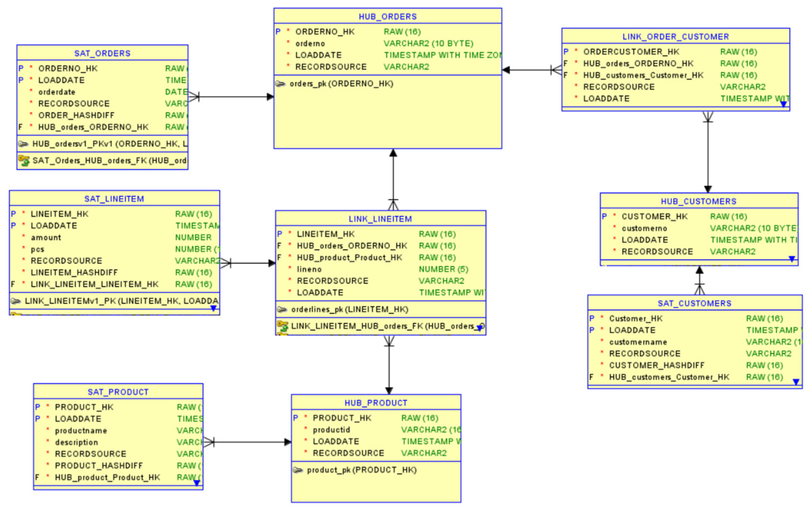This screenshot has height=512, width=812.
Task: Expand the SAT_PRODUCT blue overflow triangle
Action: [197, 483]
